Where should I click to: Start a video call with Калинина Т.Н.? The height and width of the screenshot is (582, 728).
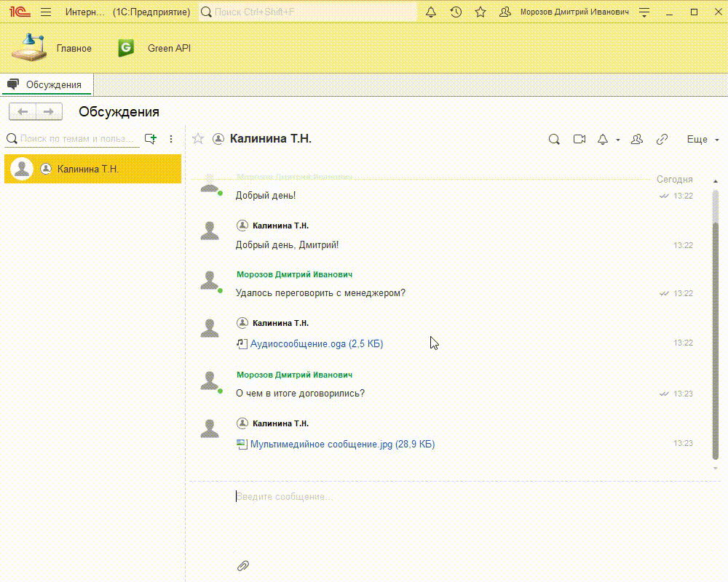[x=579, y=139]
